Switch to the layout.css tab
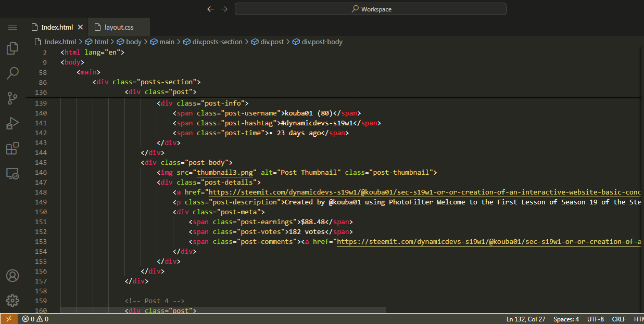Screen dimensions: 644x324 point(119,27)
